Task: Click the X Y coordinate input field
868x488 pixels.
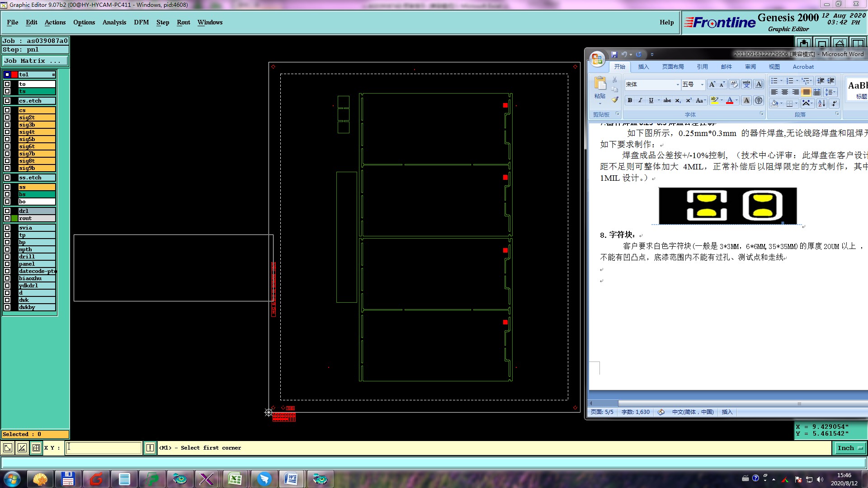Action: click(x=104, y=448)
